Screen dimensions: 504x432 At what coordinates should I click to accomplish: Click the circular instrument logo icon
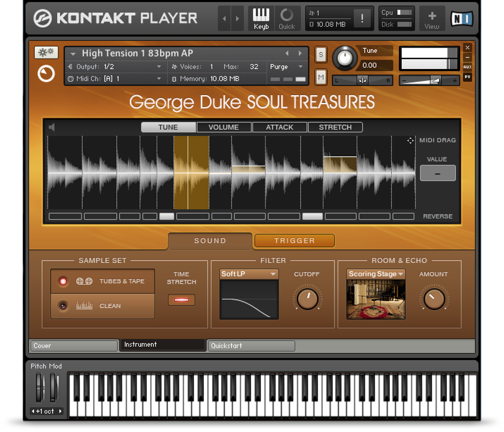46,74
